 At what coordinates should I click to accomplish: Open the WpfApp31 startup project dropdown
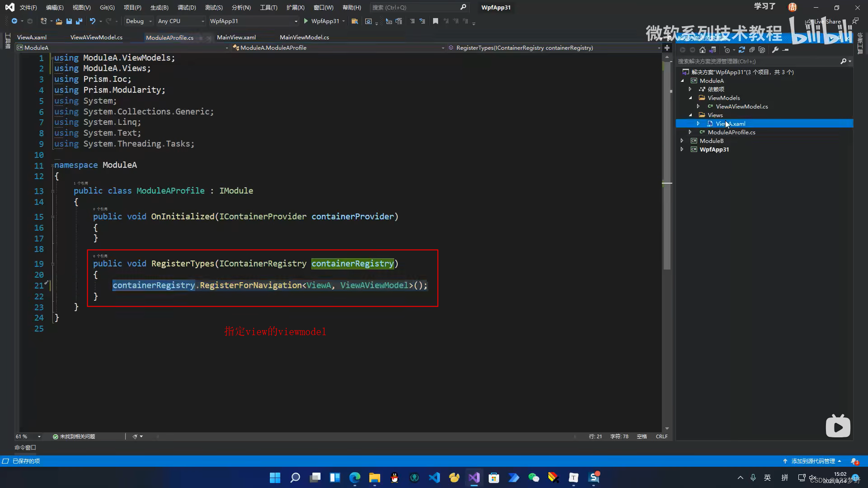pyautogui.click(x=254, y=21)
